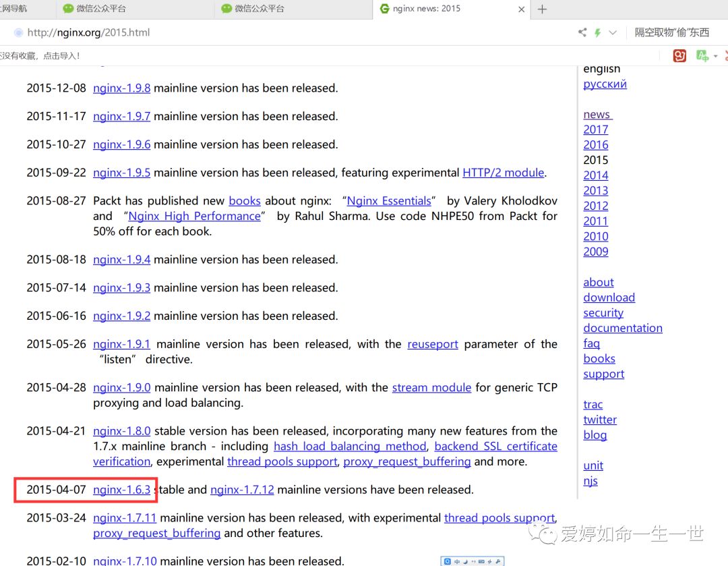Open the unit sidebar link
This screenshot has height=566, width=728.
593,465
